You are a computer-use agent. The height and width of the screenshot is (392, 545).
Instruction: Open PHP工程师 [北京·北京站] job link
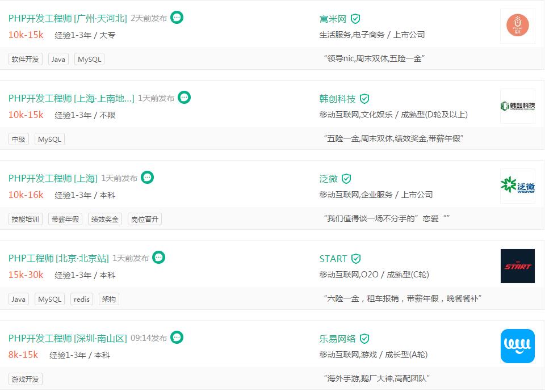point(58,258)
